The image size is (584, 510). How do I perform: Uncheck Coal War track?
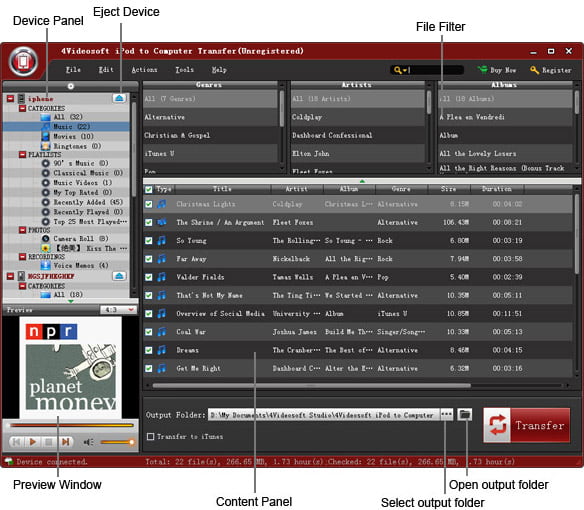point(149,332)
